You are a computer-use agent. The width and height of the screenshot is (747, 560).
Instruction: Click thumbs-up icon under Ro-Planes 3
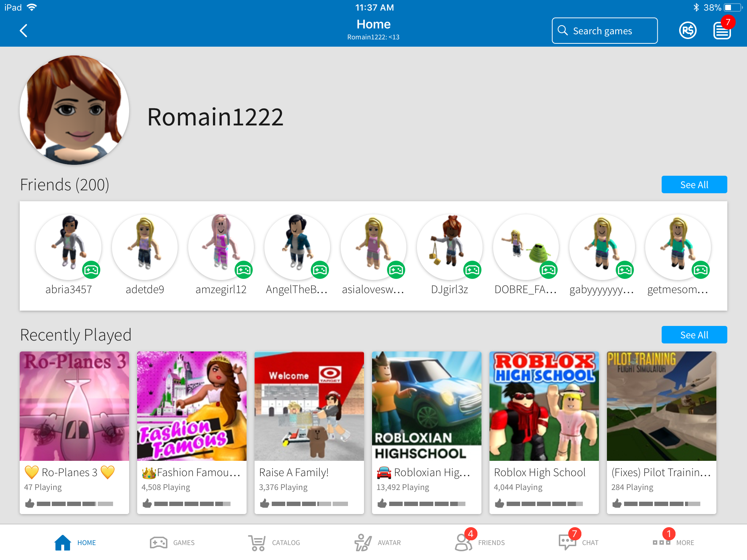pyautogui.click(x=30, y=503)
